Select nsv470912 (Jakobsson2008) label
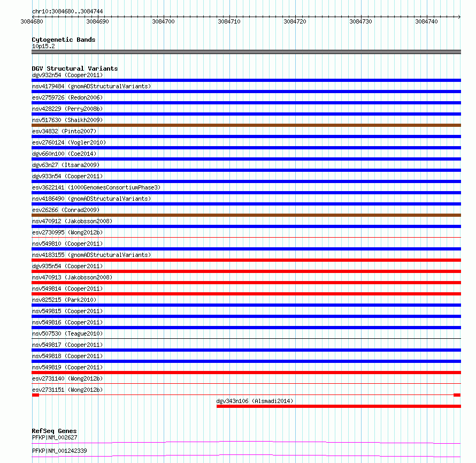476x463 pixels. (x=72, y=221)
